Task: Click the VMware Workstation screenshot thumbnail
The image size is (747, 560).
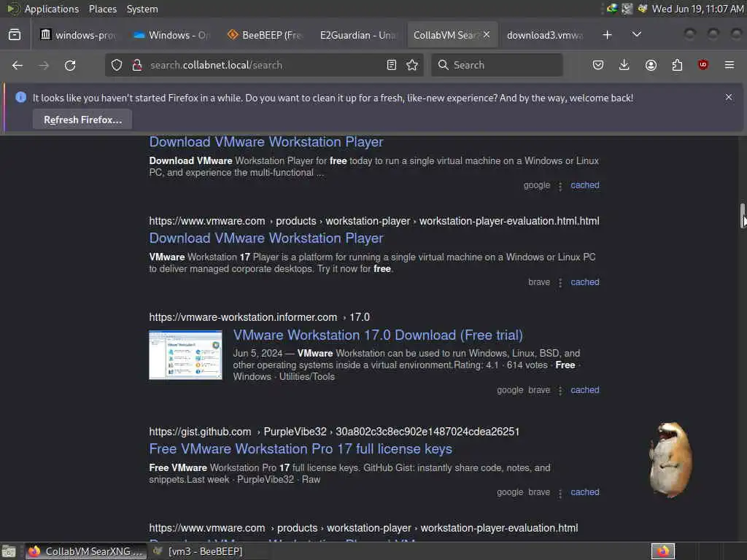Action: [185, 355]
